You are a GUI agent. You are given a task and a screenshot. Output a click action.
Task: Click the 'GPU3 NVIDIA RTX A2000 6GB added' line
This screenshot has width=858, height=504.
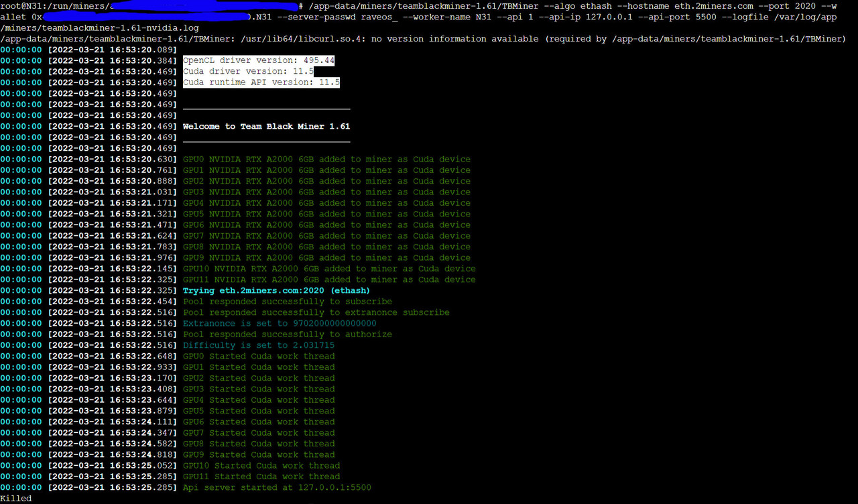click(326, 192)
